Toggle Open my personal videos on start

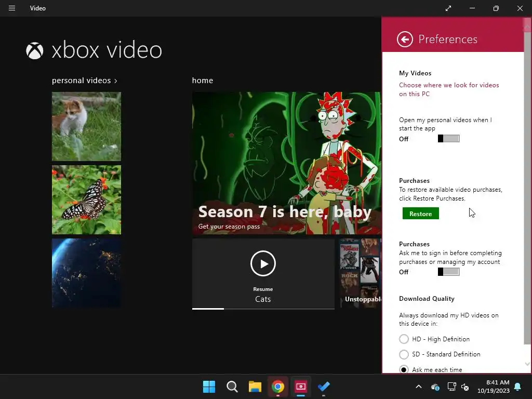[448, 138]
